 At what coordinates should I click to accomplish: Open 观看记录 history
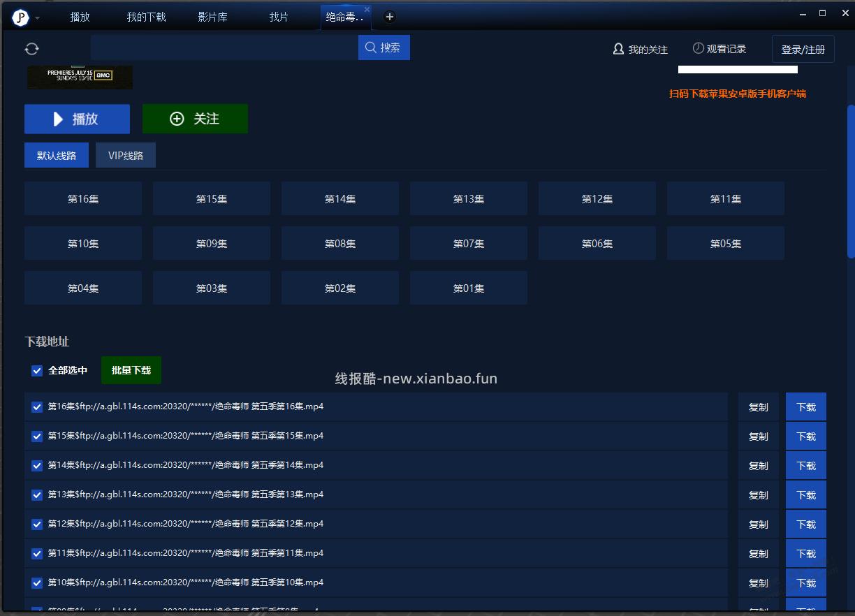tap(719, 49)
